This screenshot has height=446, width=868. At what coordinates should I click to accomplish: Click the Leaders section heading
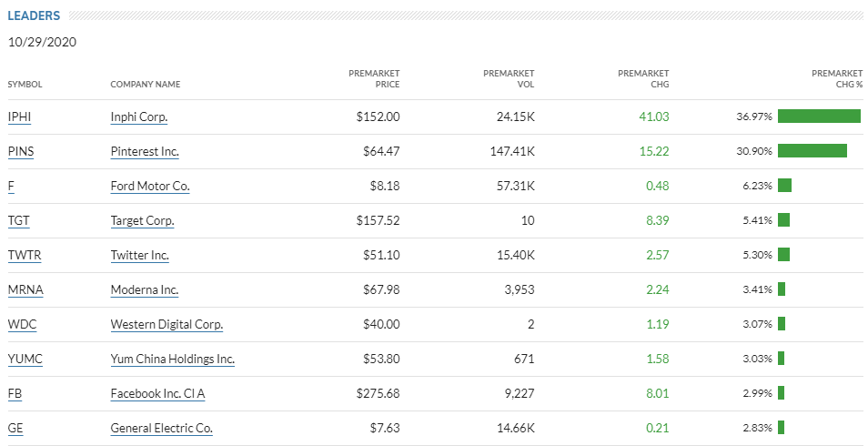pos(35,15)
